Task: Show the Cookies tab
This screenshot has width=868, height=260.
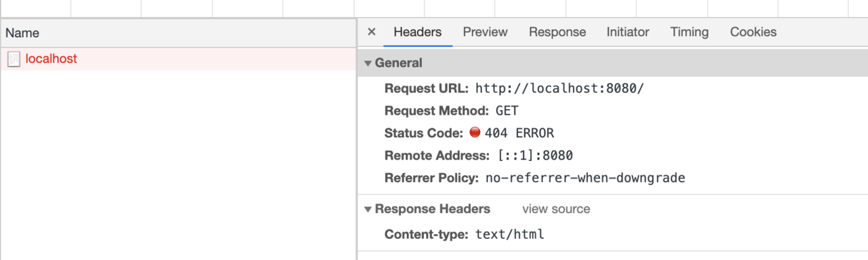Action: [x=753, y=32]
